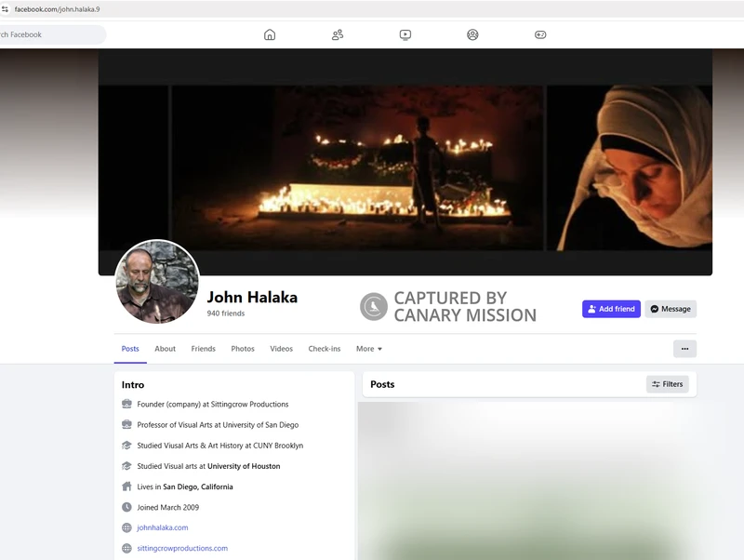Viewport: 744px width, 560px height.
Task: Open the 940 friends list
Action: 226,313
